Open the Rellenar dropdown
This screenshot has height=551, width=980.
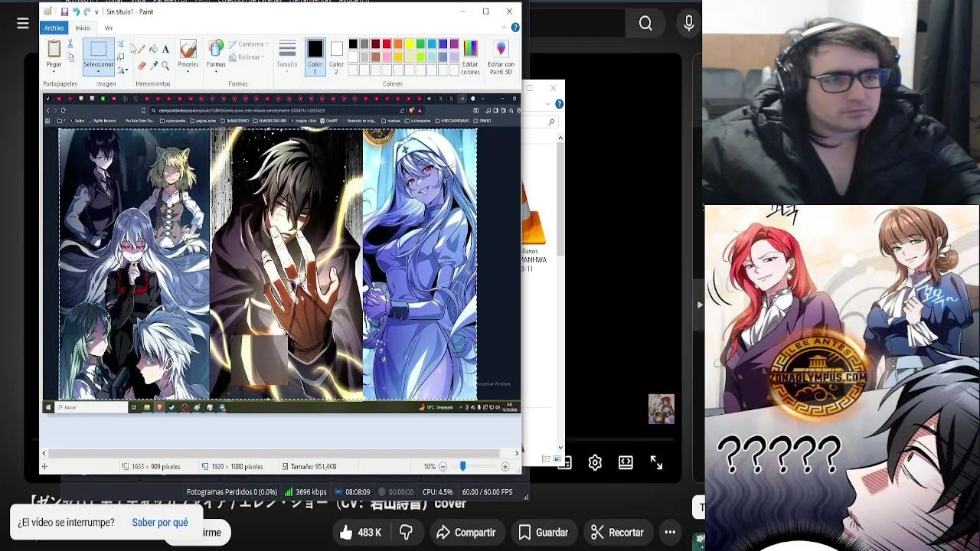[249, 57]
